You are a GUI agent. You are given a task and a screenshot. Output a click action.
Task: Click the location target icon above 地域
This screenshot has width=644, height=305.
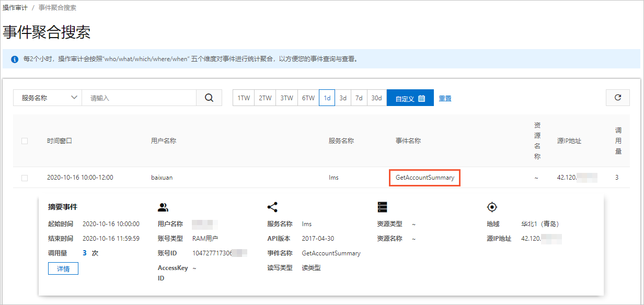491,207
